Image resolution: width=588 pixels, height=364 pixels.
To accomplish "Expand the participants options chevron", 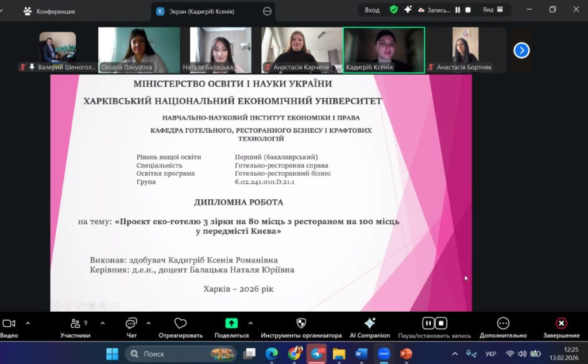I will pyautogui.click(x=102, y=323).
